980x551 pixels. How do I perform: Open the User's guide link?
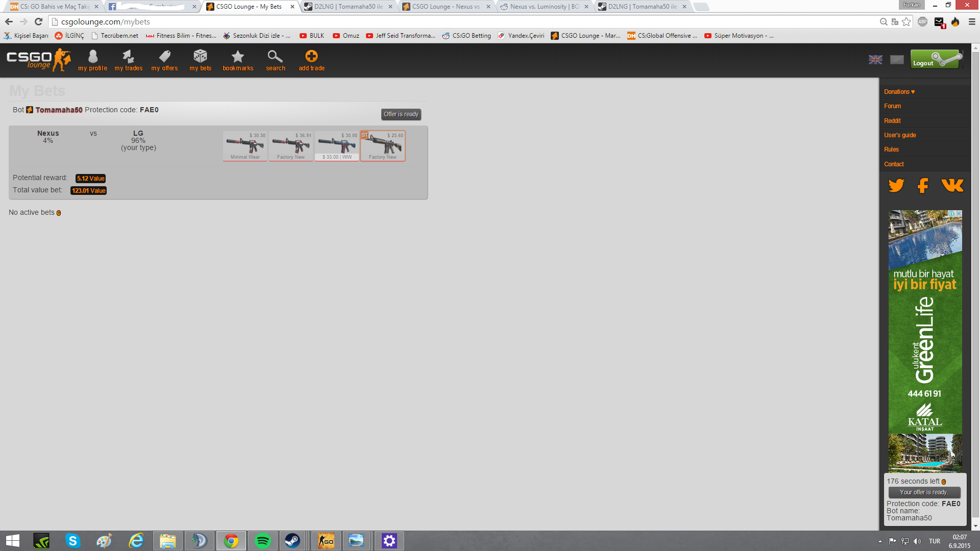pos(900,135)
